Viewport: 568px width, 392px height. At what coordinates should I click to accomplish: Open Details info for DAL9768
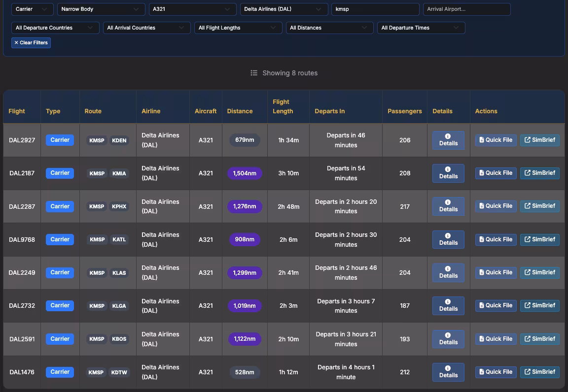[448, 239]
